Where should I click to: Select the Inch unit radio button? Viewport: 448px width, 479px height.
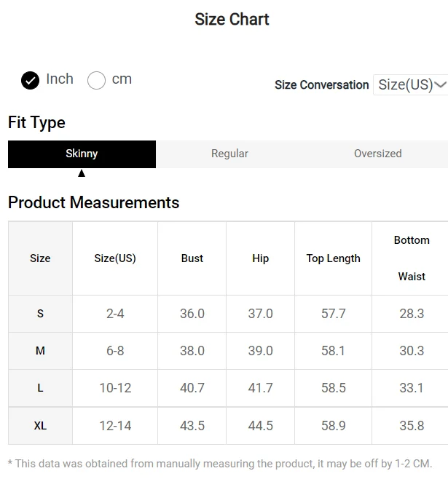click(30, 80)
